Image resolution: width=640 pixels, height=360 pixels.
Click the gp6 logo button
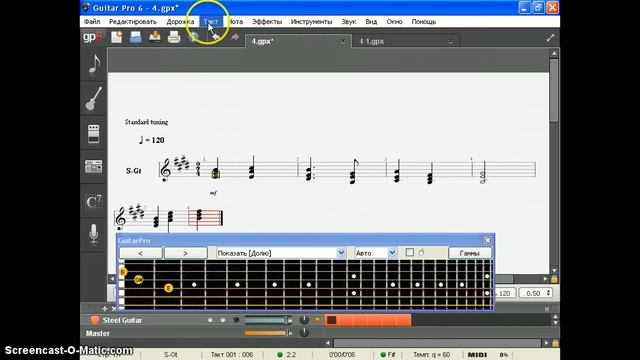[92, 37]
